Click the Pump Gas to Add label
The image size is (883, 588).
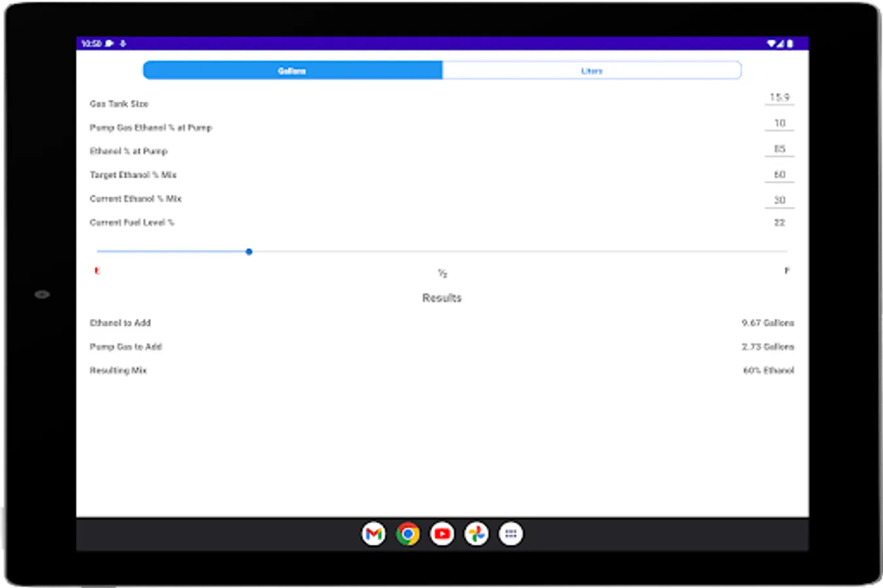tap(125, 347)
